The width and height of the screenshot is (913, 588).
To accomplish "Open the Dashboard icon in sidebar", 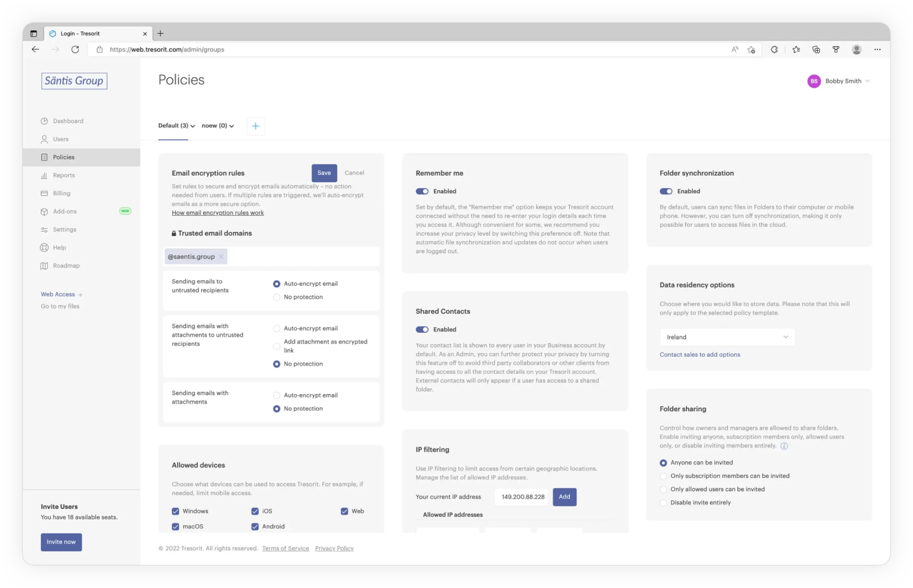I will point(44,121).
